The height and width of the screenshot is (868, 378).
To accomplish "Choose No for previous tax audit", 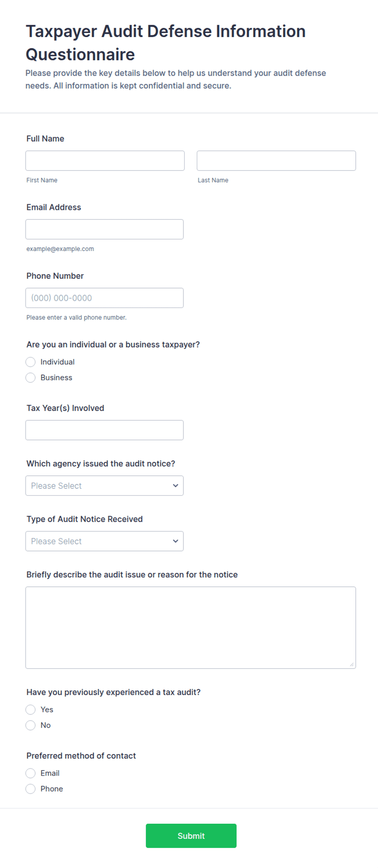I will pos(30,726).
